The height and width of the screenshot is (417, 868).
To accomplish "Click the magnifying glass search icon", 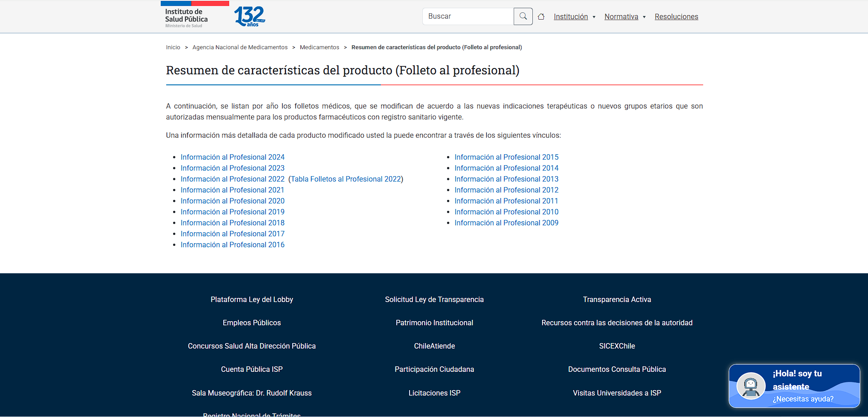I will click(523, 16).
